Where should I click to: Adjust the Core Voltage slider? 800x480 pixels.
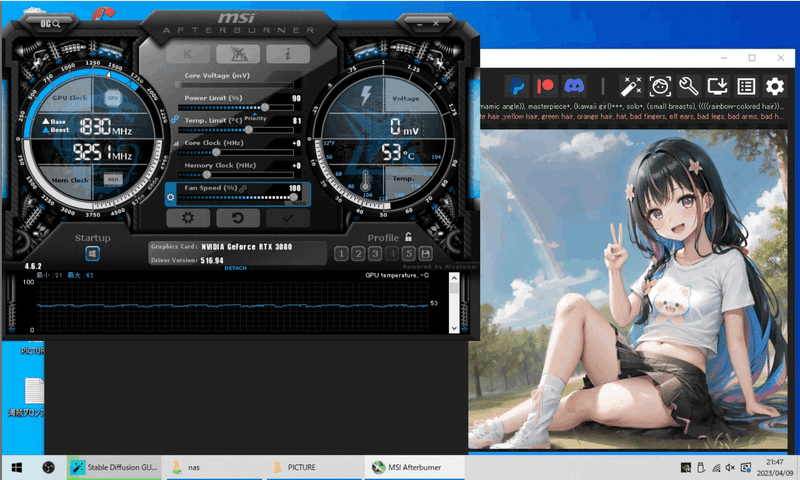click(x=236, y=85)
